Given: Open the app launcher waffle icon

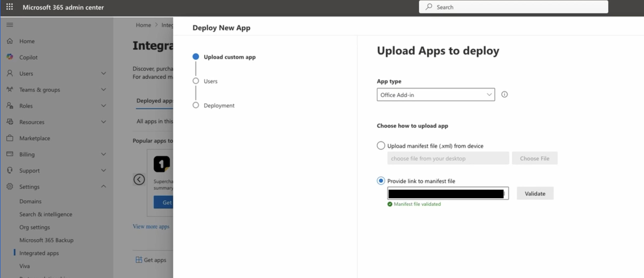Looking at the screenshot, I should tap(10, 7).
